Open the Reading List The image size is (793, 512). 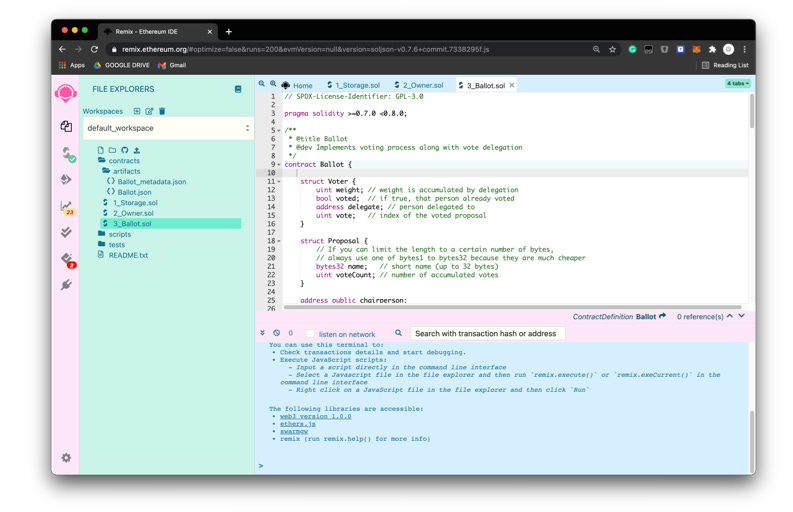click(725, 65)
